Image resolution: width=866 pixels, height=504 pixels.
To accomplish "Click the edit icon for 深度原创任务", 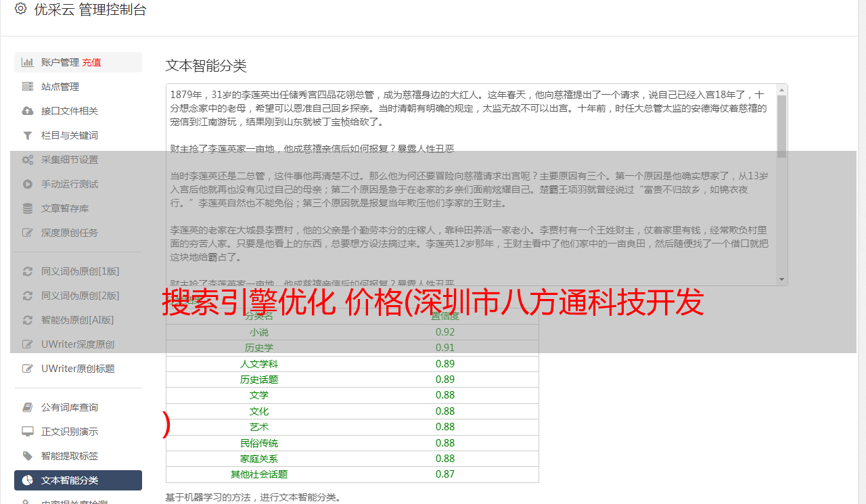I will pyautogui.click(x=28, y=233).
